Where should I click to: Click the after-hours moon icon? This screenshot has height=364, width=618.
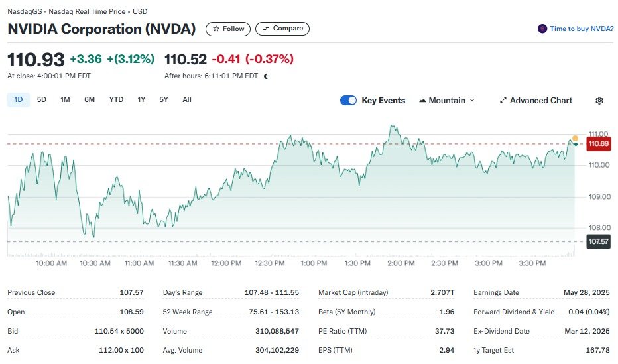[x=266, y=76]
